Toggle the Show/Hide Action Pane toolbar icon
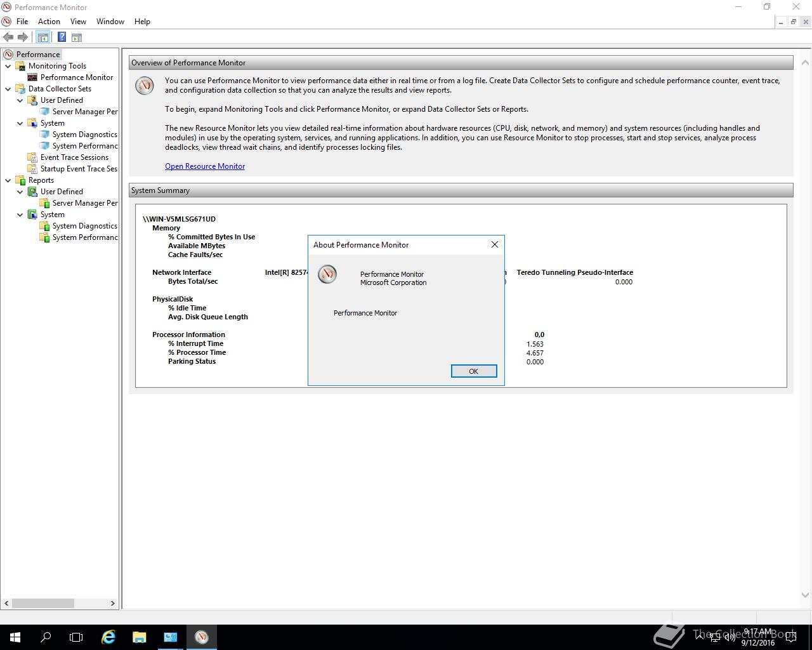The height and width of the screenshot is (650, 812). click(x=77, y=37)
